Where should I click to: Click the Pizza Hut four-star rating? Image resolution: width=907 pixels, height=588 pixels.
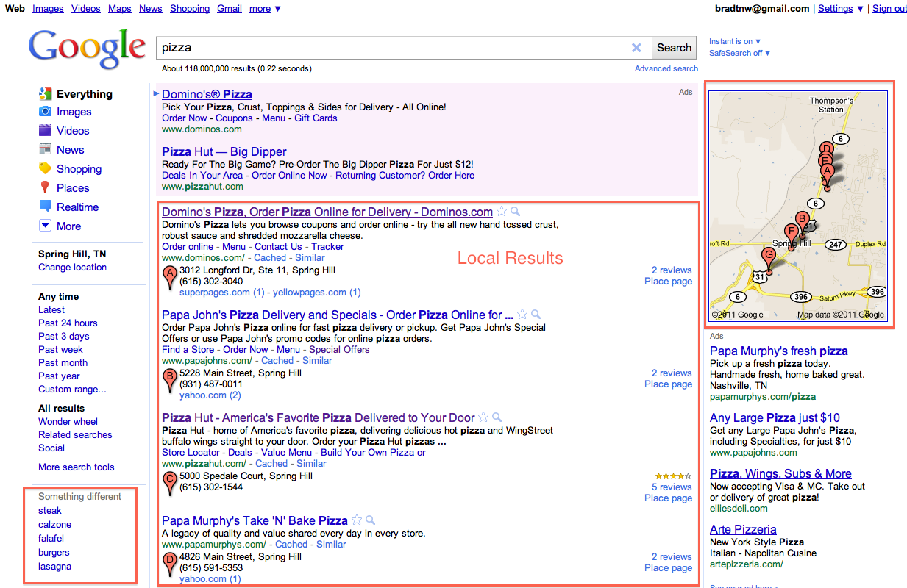pos(672,476)
